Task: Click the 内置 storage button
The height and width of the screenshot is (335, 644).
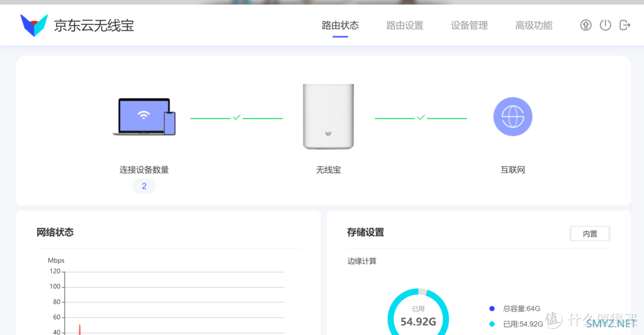Action: [590, 234]
